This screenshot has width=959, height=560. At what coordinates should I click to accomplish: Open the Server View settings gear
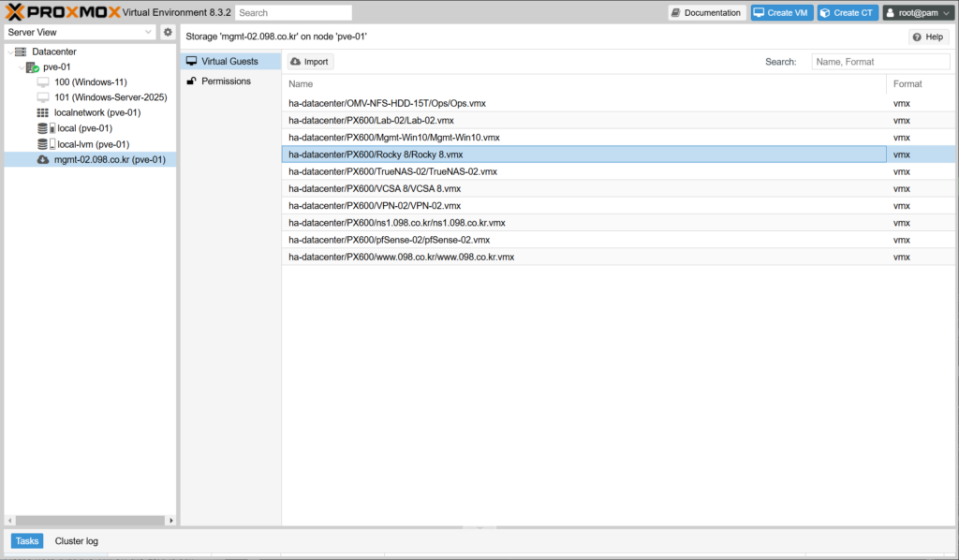click(x=168, y=32)
